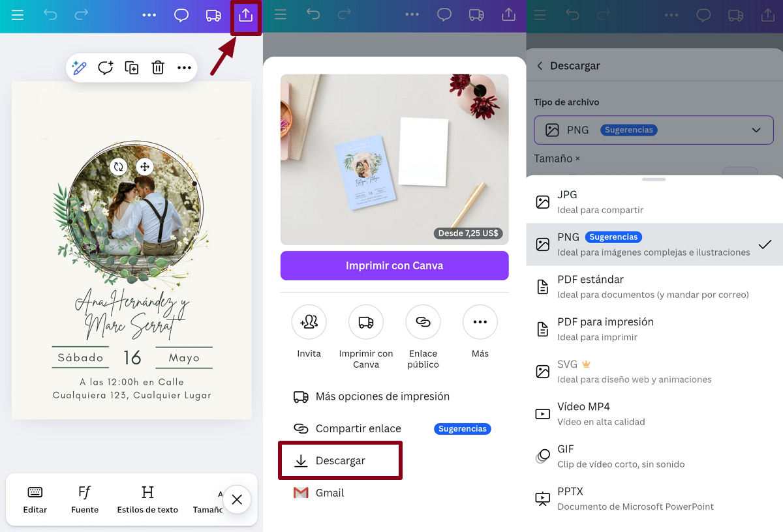Delete the selected element with the trash icon
The height and width of the screenshot is (532, 783).
click(158, 68)
